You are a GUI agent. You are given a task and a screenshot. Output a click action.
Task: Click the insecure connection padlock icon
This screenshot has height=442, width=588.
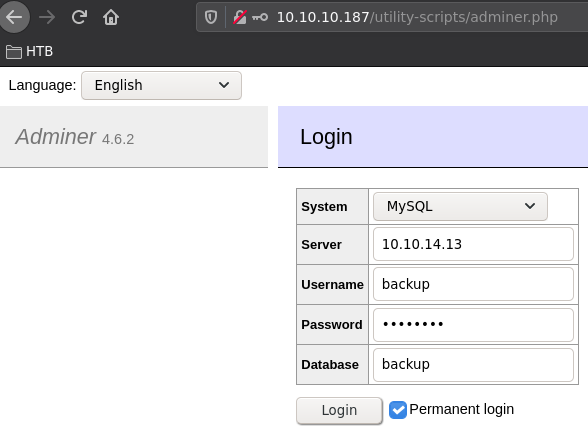240,17
